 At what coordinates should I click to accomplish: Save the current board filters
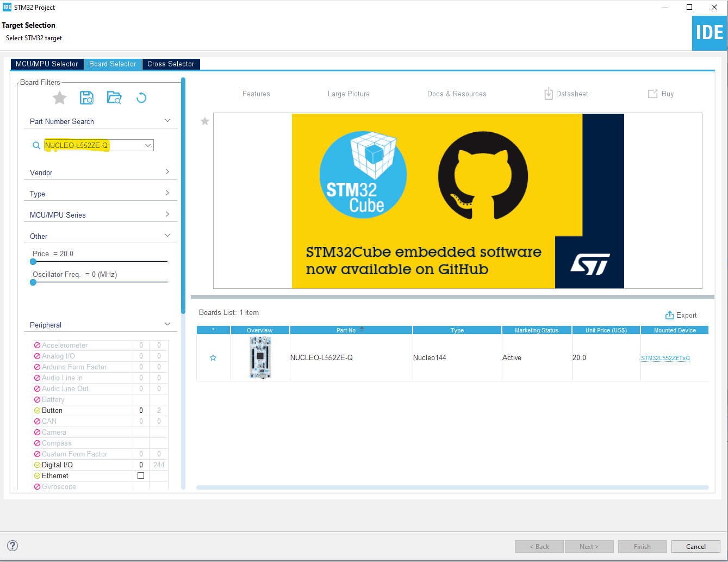tap(86, 97)
